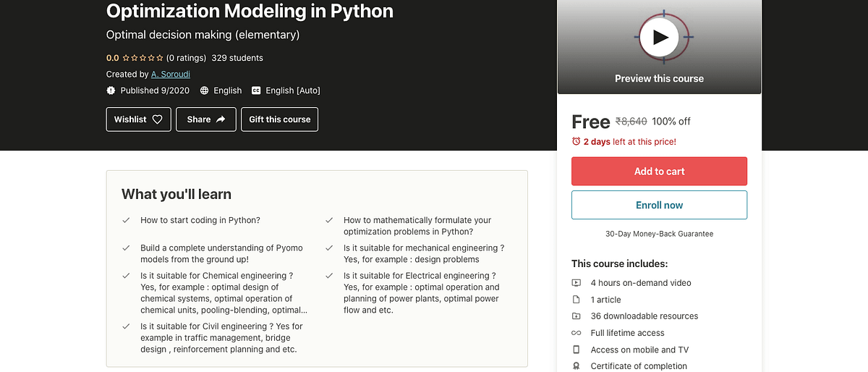Click the downloadable resources icon
The height and width of the screenshot is (372, 868).
coord(576,316)
